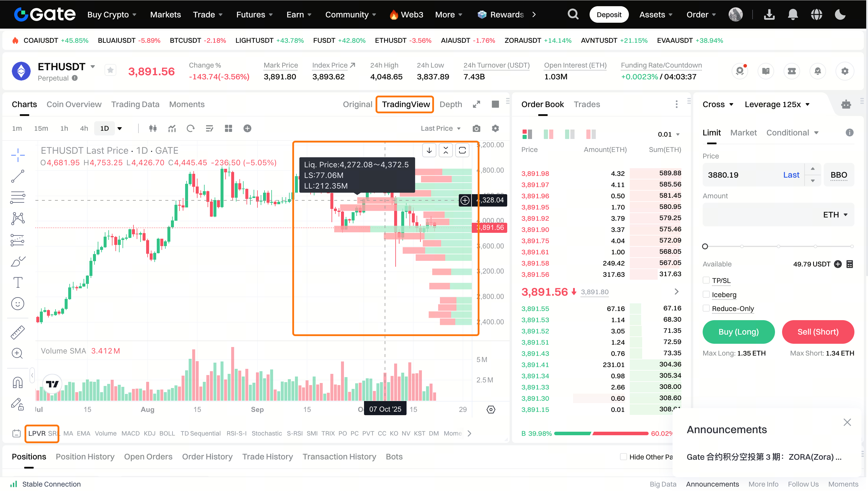This screenshot has height=491, width=868.
Task: Open the notifications bell icon
Action: (x=792, y=14)
